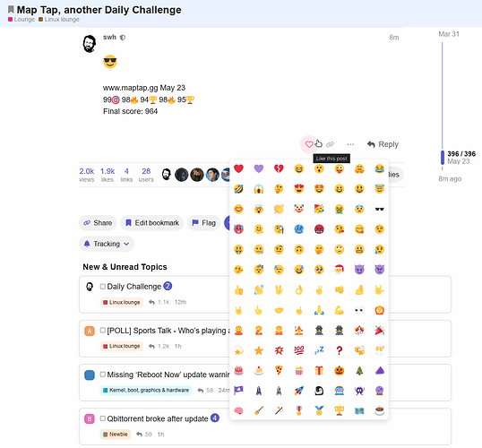Check the Daily Challenge topic checkbox

point(103,287)
